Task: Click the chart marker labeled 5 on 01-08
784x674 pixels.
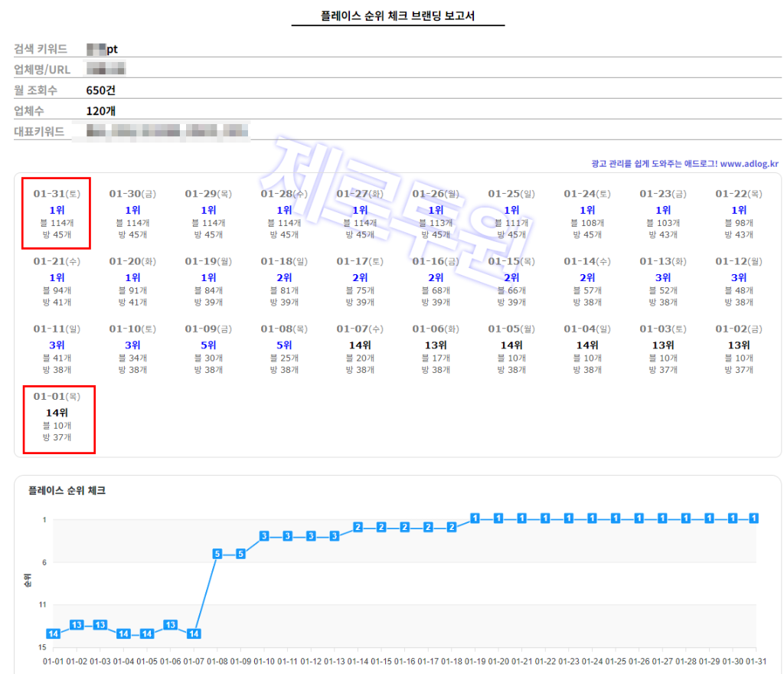Action: [x=217, y=552]
